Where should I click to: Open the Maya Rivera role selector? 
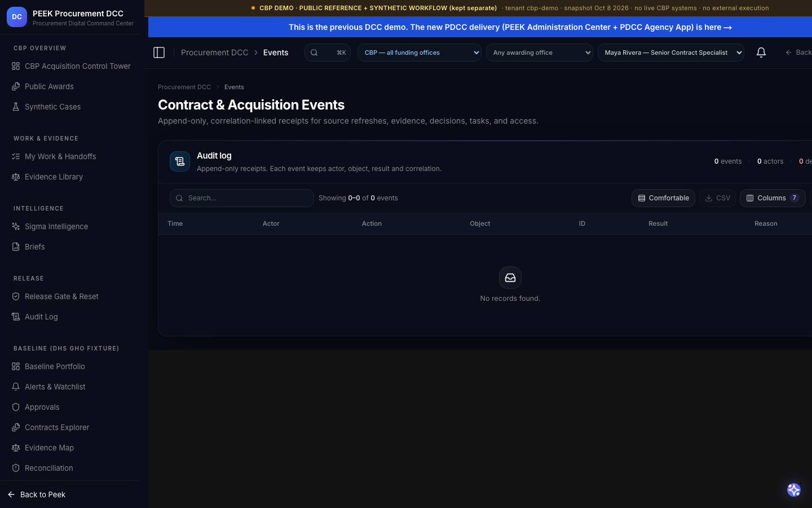[671, 52]
